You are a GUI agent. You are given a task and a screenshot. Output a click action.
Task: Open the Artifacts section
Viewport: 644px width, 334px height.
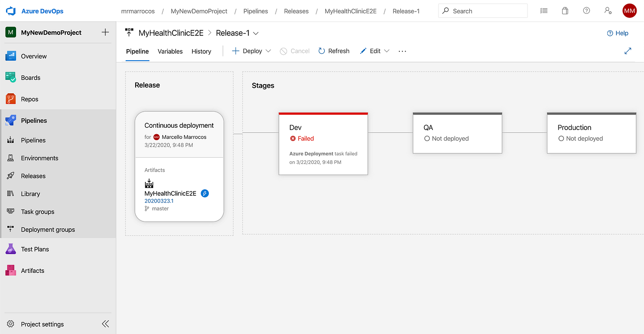coord(32,270)
